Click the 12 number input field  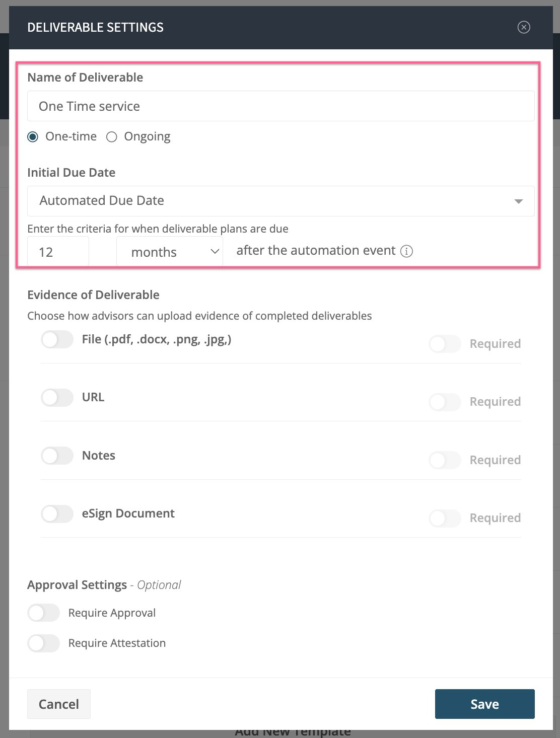[58, 252]
